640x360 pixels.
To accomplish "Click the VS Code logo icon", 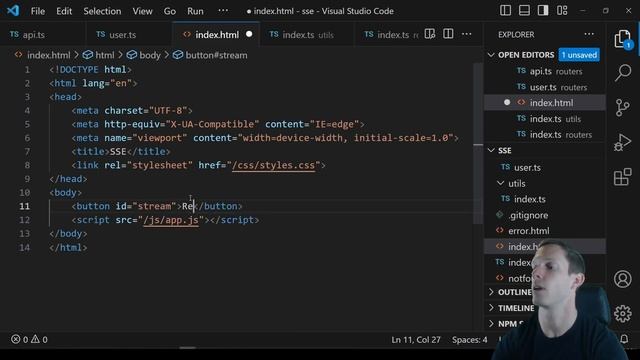I will [13, 11].
